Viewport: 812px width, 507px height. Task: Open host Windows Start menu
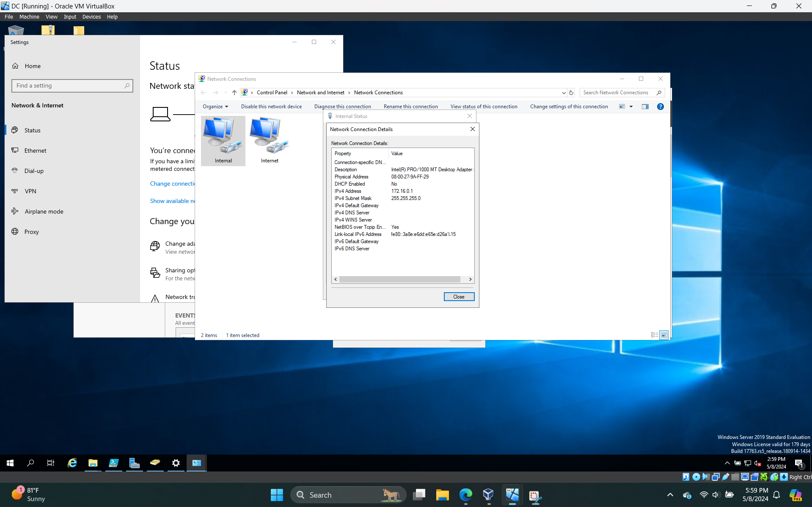[x=277, y=495]
